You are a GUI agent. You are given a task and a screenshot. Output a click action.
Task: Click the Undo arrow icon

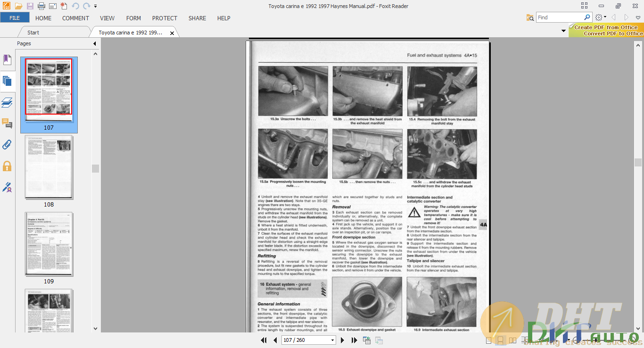75,6
